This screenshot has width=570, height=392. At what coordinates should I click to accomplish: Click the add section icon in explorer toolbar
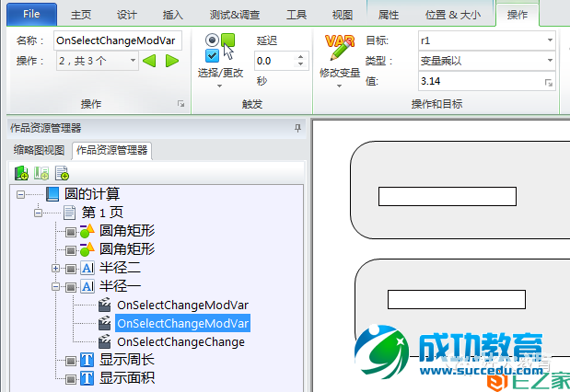41,173
